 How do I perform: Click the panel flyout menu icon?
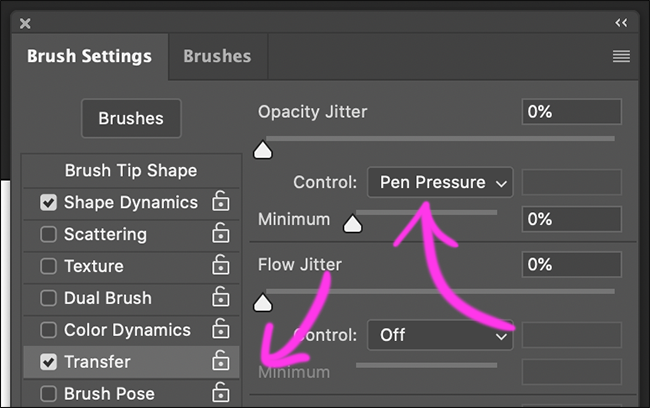[x=621, y=57]
